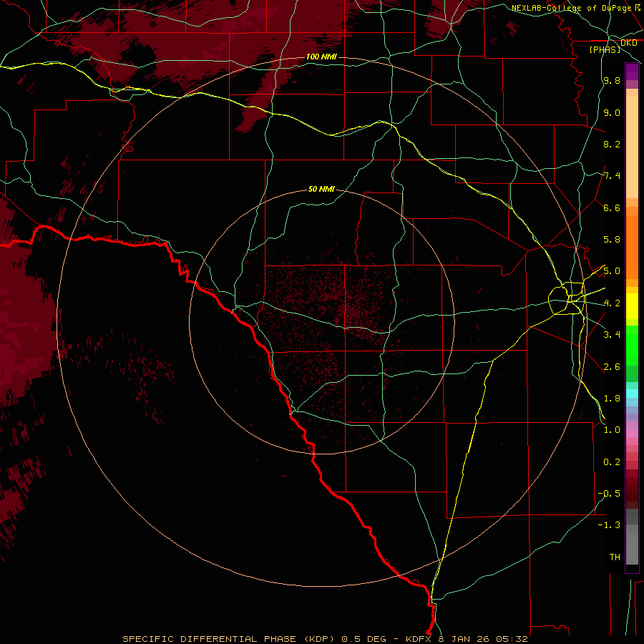Click the 0.2 legend value
The height and width of the screenshot is (644, 644).
[612, 462]
